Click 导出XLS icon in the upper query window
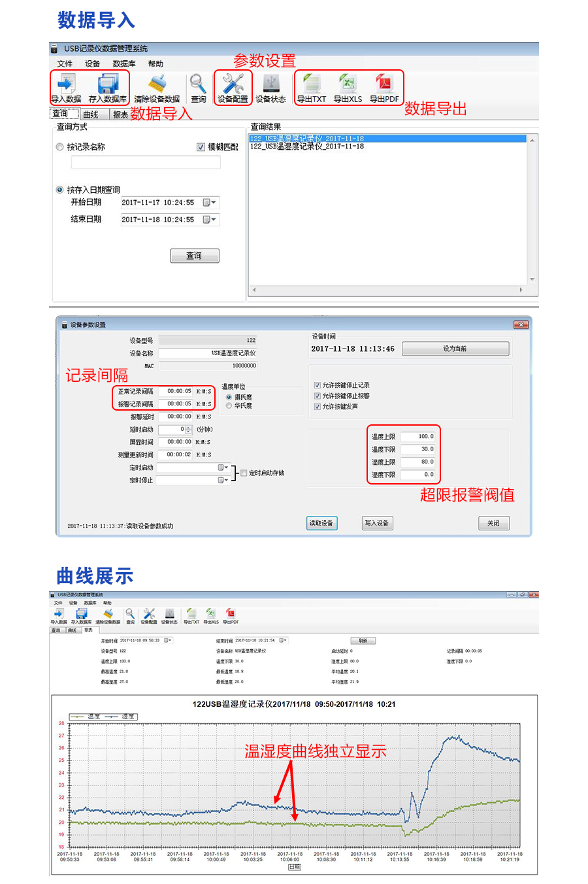This screenshot has height=884, width=588. pyautogui.click(x=348, y=84)
